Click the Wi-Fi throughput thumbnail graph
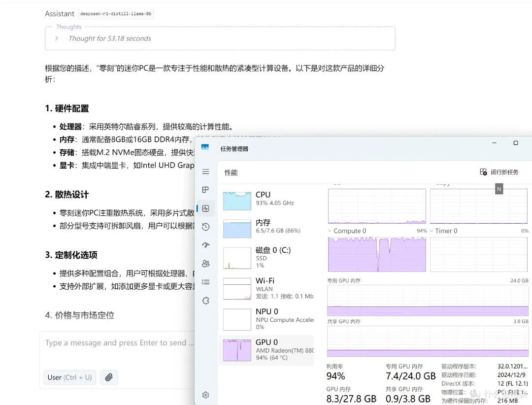This screenshot has height=405, width=532. coord(237,289)
